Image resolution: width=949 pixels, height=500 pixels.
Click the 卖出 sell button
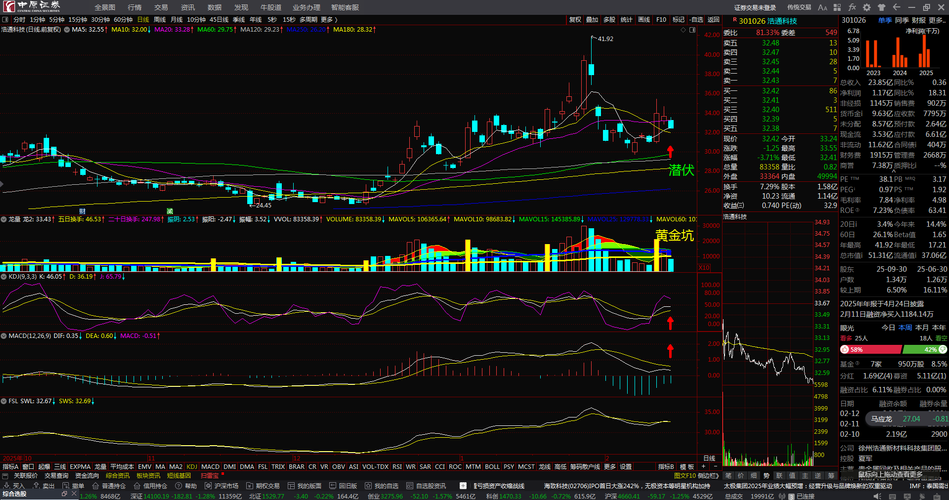coord(45,485)
